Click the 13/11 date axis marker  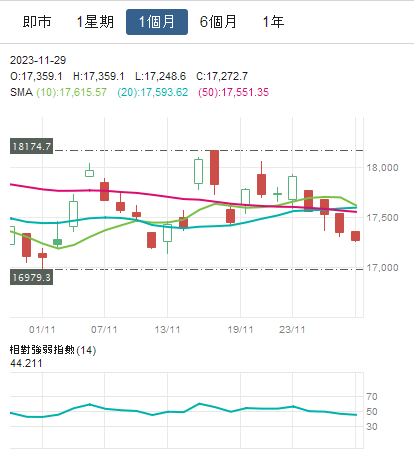pos(167,330)
